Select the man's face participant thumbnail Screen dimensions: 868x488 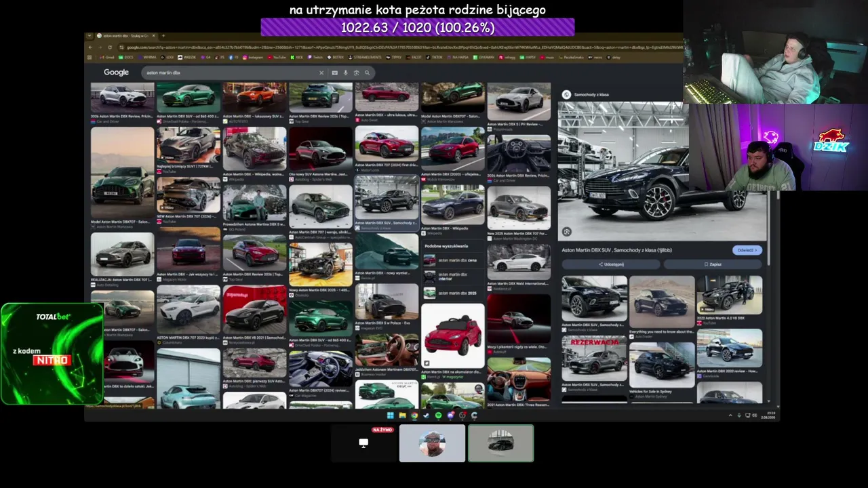click(432, 443)
